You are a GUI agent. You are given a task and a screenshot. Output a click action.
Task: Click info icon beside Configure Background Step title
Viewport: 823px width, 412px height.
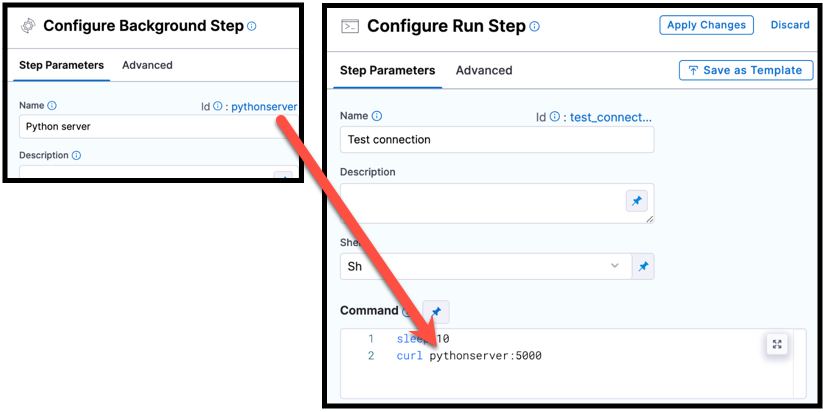(x=252, y=27)
